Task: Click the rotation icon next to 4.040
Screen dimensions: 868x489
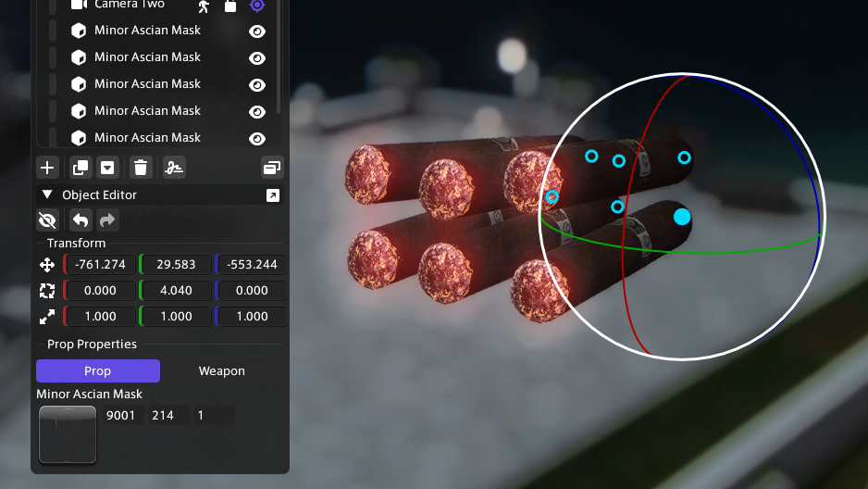Action: coord(47,290)
